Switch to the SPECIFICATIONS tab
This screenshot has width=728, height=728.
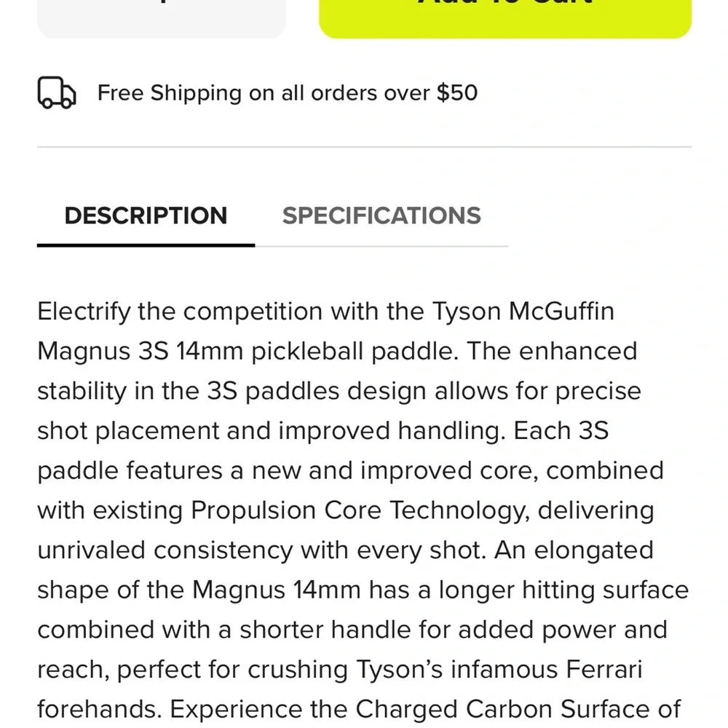tap(381, 215)
